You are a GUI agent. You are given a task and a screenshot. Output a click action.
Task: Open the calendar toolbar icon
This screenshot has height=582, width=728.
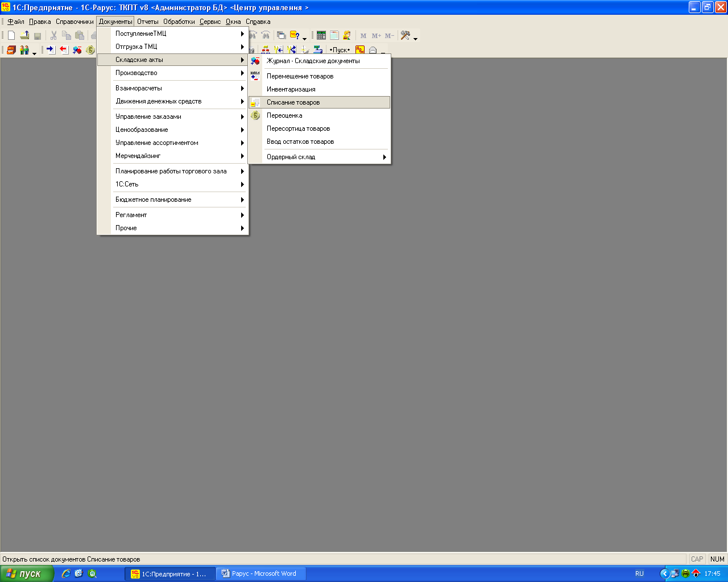(334, 35)
